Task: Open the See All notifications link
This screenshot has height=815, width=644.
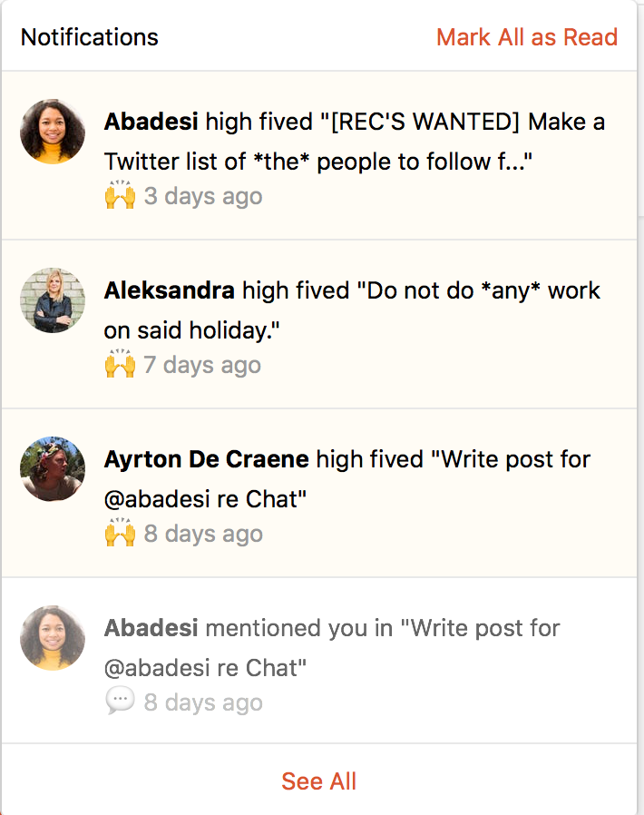Action: point(319,781)
